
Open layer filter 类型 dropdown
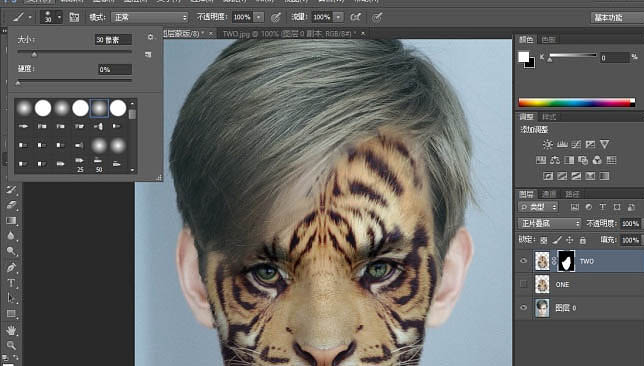point(538,207)
